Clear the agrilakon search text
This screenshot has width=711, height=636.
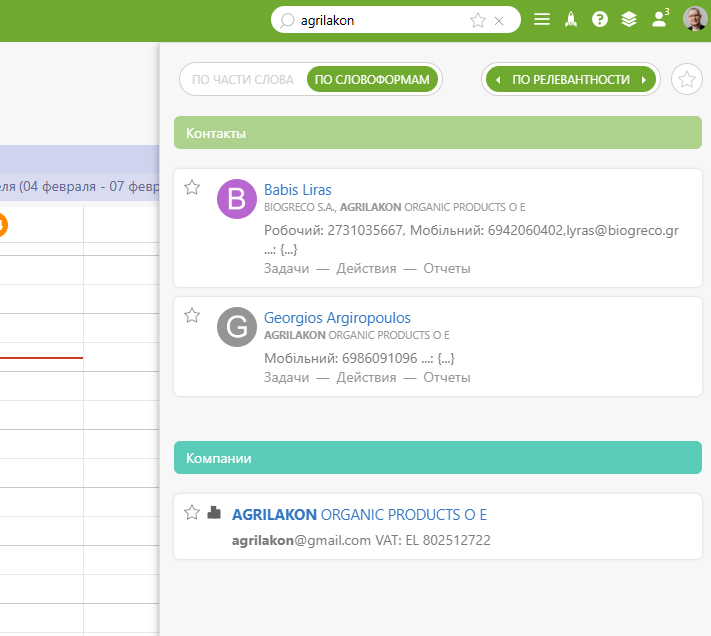499,21
